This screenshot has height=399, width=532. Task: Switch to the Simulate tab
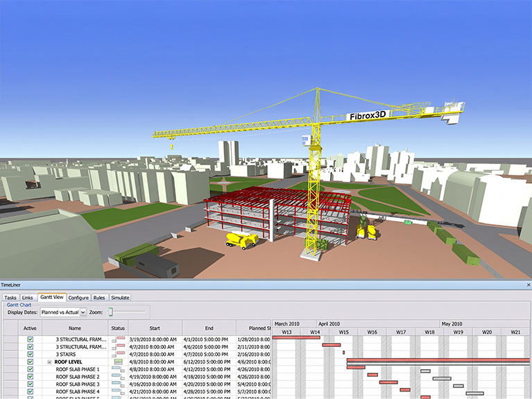click(120, 298)
